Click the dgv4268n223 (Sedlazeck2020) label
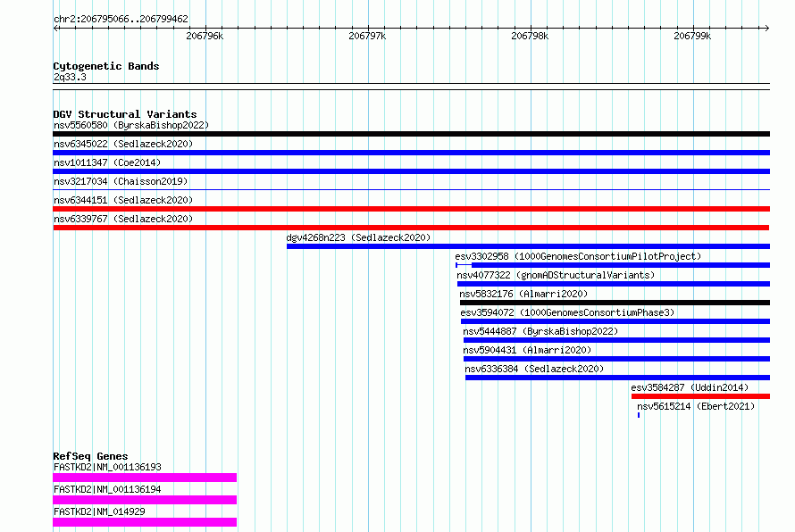Viewport: 795px width, 532px height. point(358,237)
